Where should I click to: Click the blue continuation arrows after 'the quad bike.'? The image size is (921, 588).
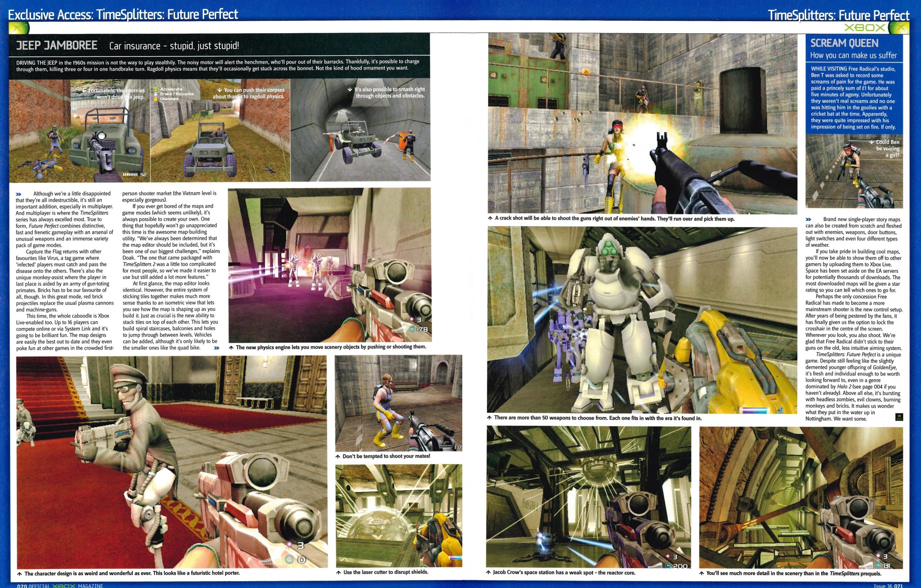point(217,348)
